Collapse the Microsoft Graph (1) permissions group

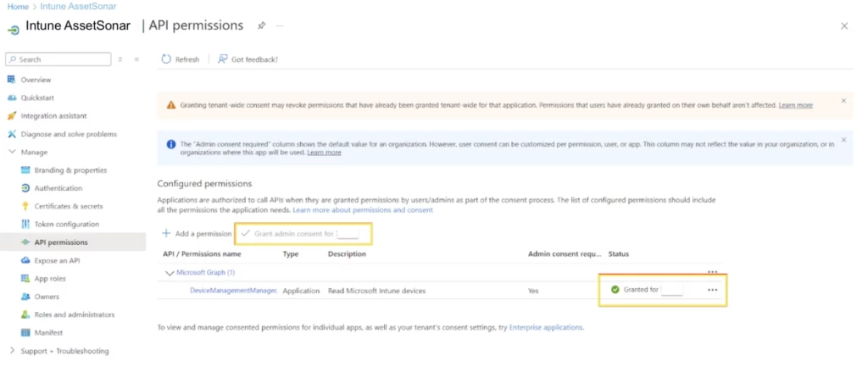170,273
